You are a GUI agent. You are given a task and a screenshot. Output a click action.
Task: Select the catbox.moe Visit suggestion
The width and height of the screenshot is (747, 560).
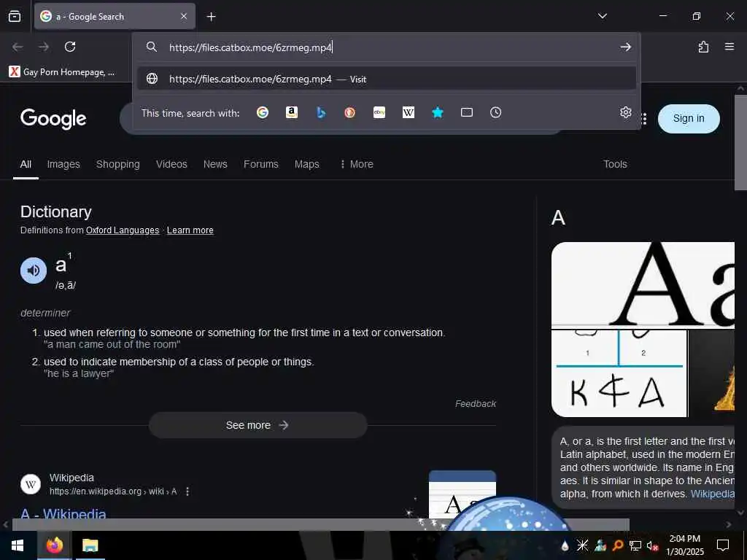[387, 79]
